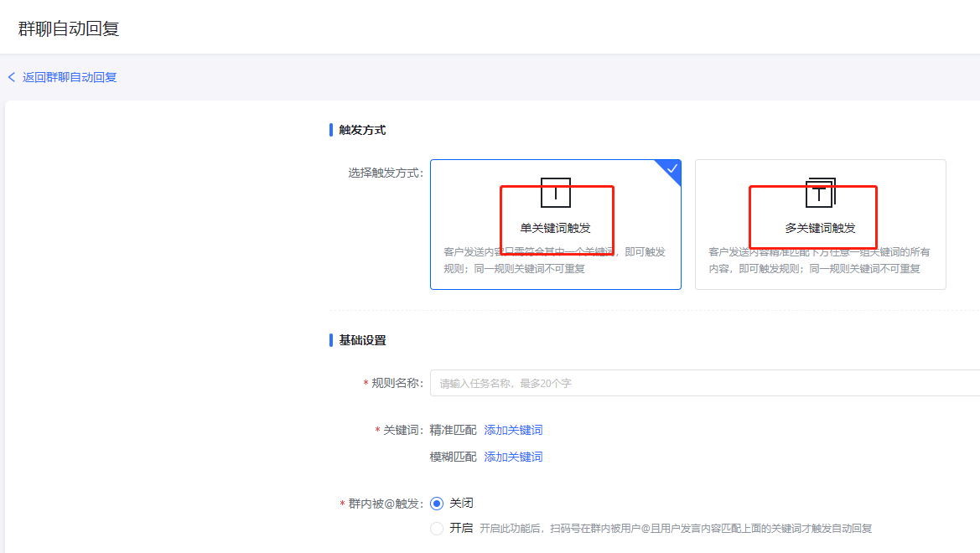The height and width of the screenshot is (553, 980).
Task: Click the 基础设置 section heading
Action: (x=362, y=340)
